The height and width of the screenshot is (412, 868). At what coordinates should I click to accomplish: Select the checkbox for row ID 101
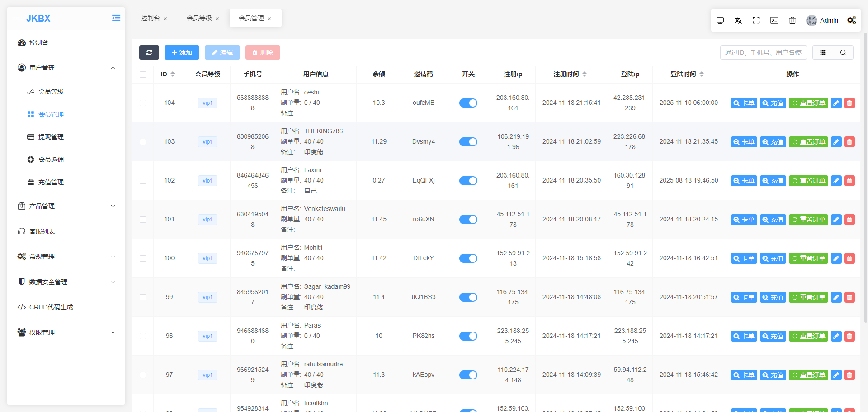point(143,220)
